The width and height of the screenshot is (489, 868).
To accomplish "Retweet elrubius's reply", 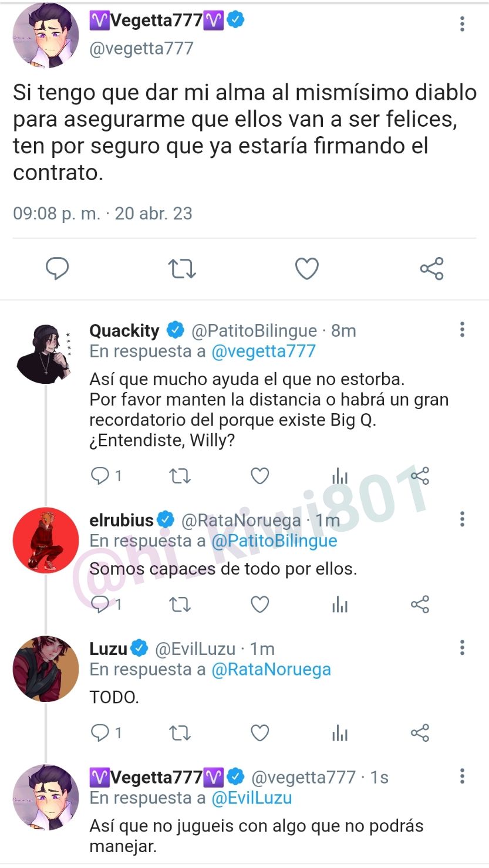I will (x=180, y=604).
